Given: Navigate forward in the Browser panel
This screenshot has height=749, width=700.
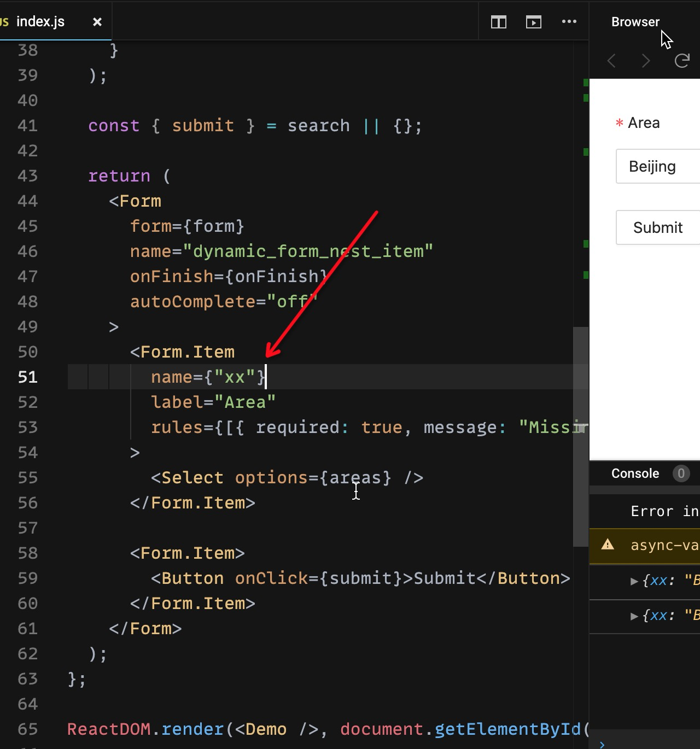Looking at the screenshot, I should [646, 61].
